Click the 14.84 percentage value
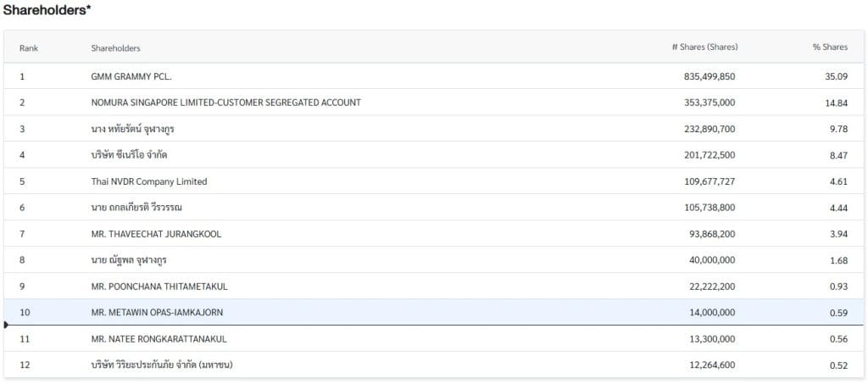The image size is (868, 384). [x=835, y=103]
